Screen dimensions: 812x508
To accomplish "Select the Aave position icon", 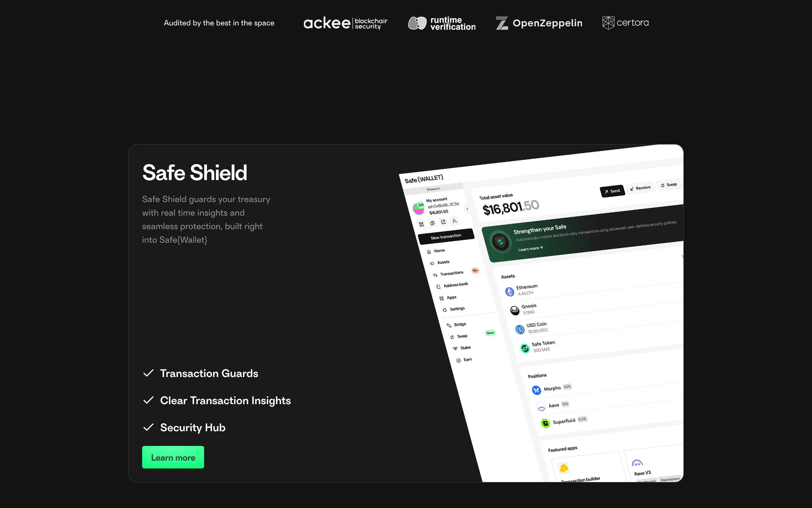I will [541, 407].
